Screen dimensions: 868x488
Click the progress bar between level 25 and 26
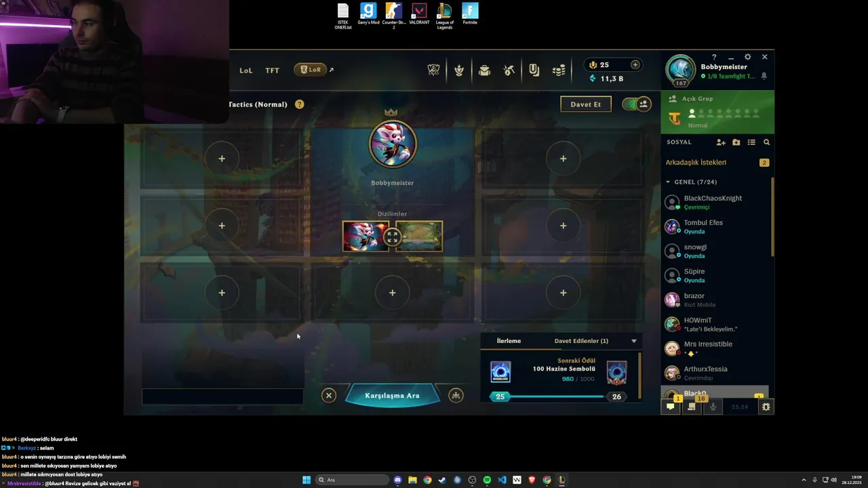(556, 396)
